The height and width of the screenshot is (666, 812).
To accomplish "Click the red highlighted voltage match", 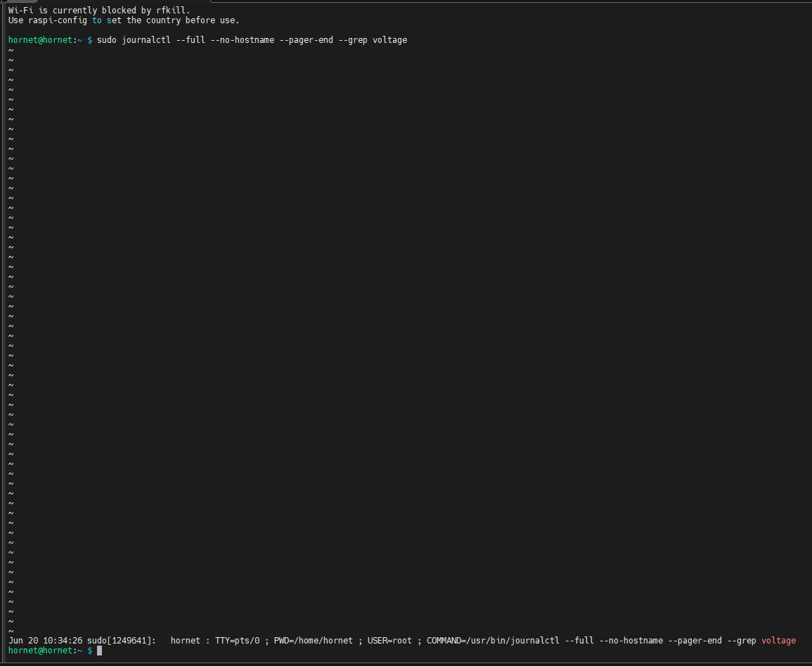I will pyautogui.click(x=779, y=641).
